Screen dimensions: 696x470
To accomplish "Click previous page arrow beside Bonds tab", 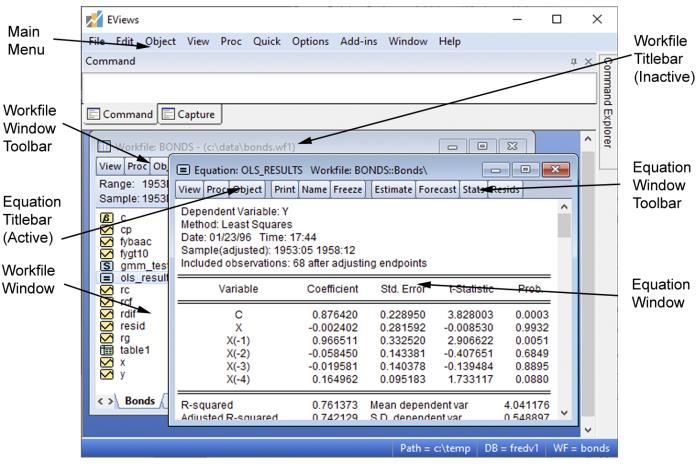I will [x=100, y=401].
